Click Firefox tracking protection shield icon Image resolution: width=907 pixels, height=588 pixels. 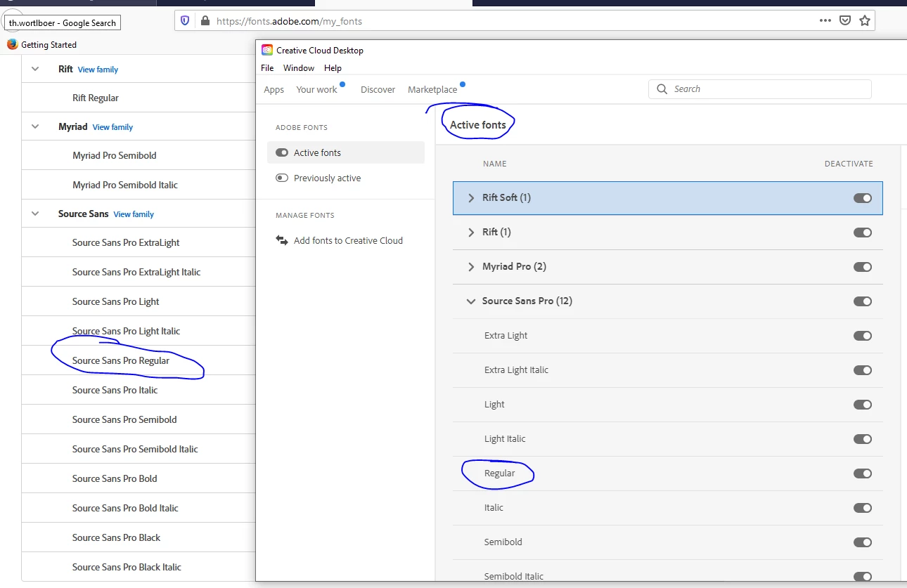click(185, 21)
